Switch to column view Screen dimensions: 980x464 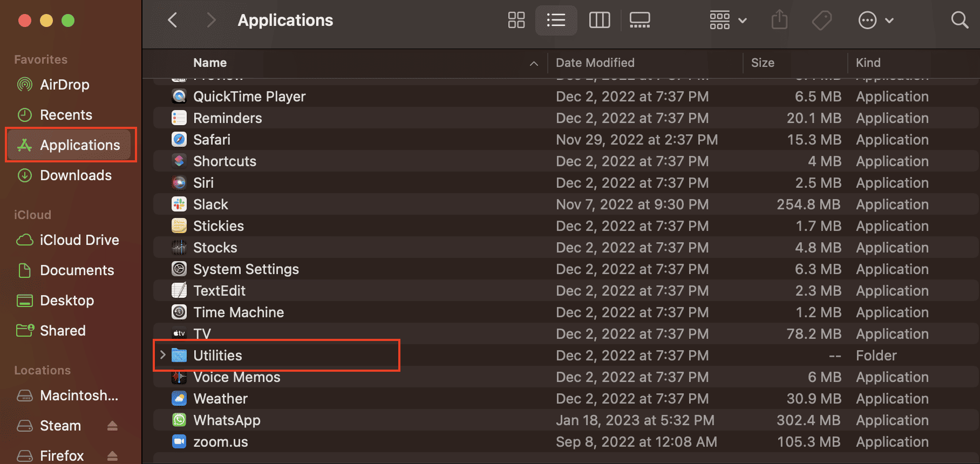click(x=599, y=21)
